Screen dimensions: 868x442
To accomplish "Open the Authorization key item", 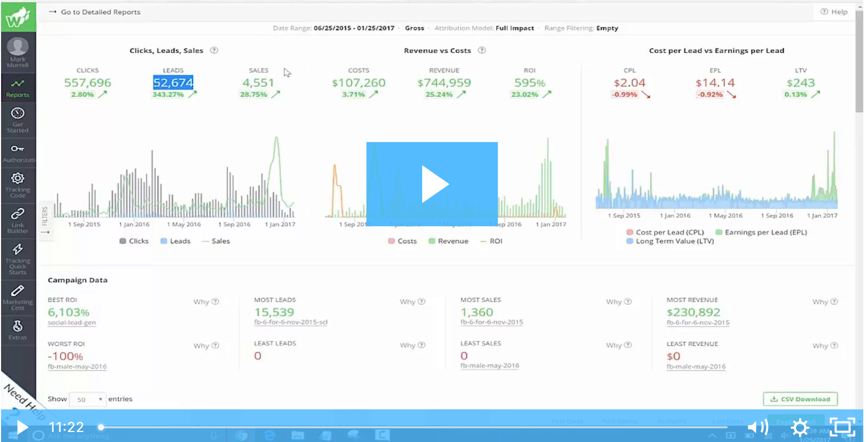I will [18, 153].
